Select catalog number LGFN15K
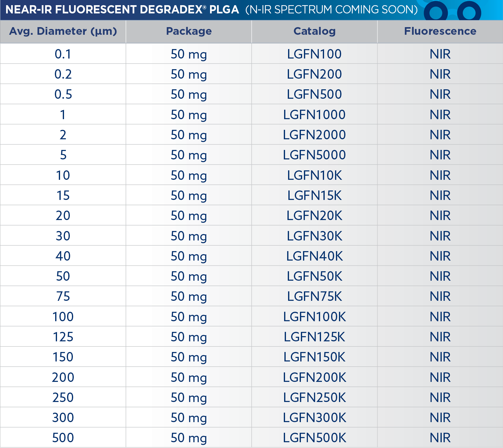The image size is (503, 448). [x=314, y=195]
